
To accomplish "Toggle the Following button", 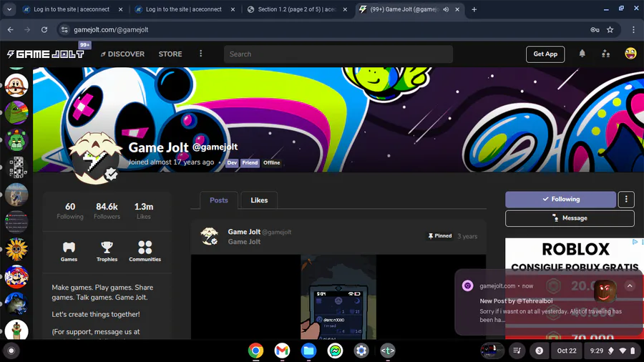I will (560, 199).
